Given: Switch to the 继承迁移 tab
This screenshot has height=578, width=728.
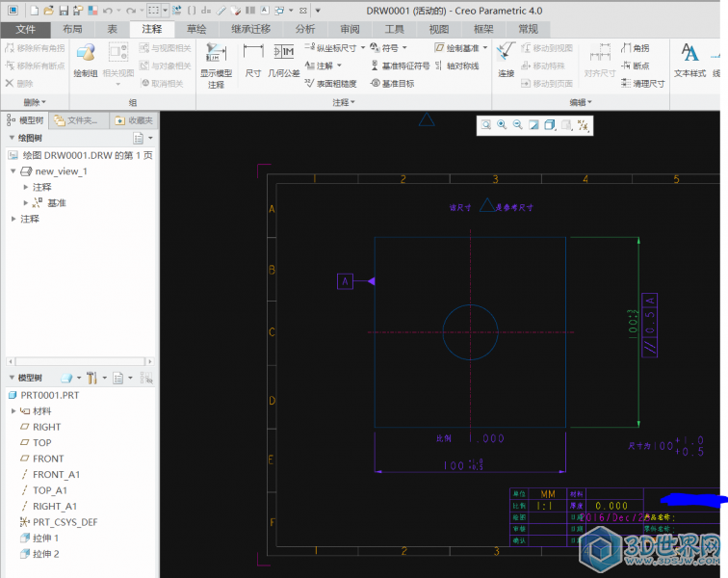Looking at the screenshot, I should click(250, 29).
